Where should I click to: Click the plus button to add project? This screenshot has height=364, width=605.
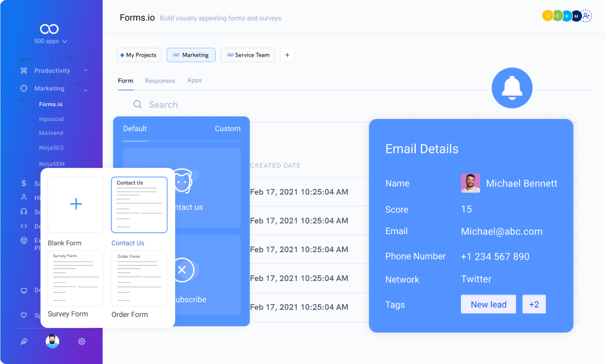click(287, 55)
